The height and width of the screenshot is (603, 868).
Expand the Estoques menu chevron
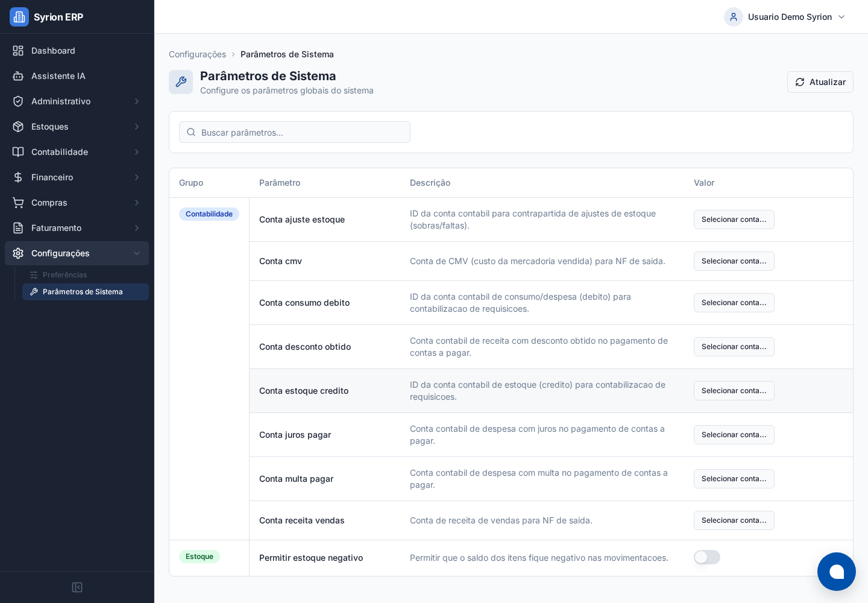(x=137, y=127)
